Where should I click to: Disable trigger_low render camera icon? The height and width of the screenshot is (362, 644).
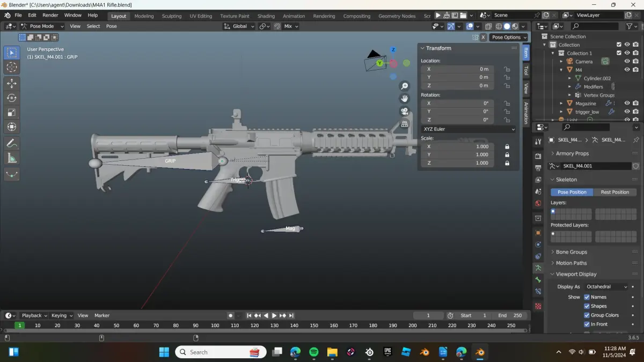tap(635, 112)
